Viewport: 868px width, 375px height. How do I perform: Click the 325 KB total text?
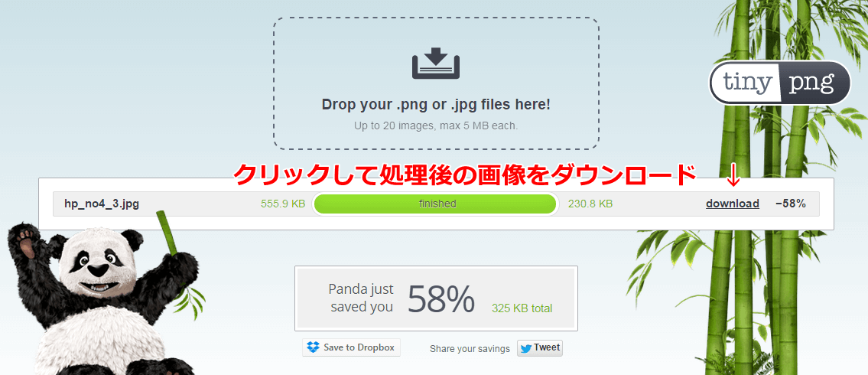click(522, 308)
